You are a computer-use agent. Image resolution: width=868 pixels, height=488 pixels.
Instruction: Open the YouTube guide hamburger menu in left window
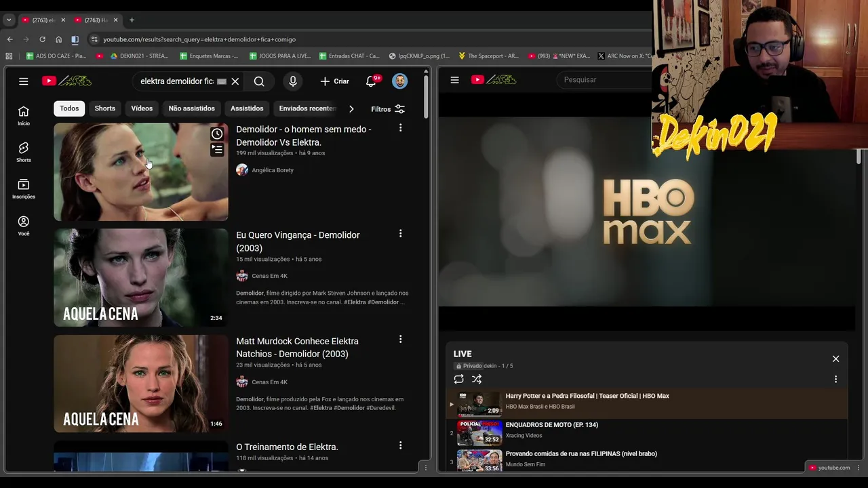click(24, 81)
